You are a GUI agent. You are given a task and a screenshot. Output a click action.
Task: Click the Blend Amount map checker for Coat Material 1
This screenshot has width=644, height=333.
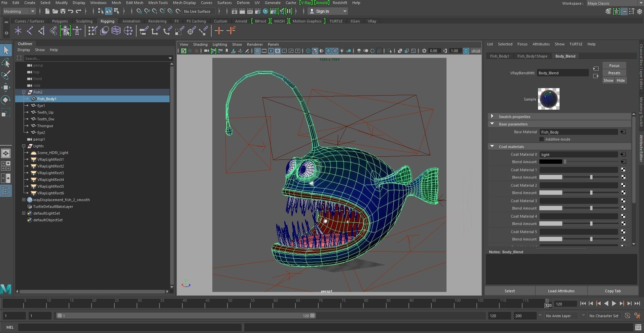click(623, 177)
